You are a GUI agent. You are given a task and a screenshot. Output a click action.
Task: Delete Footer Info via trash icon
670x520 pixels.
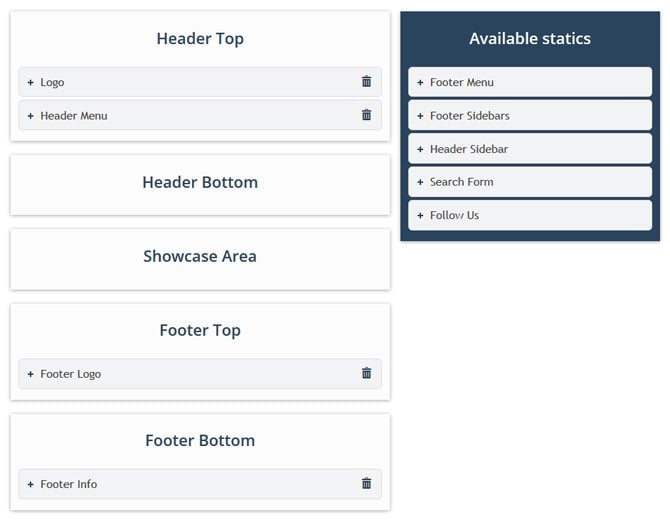(x=366, y=484)
